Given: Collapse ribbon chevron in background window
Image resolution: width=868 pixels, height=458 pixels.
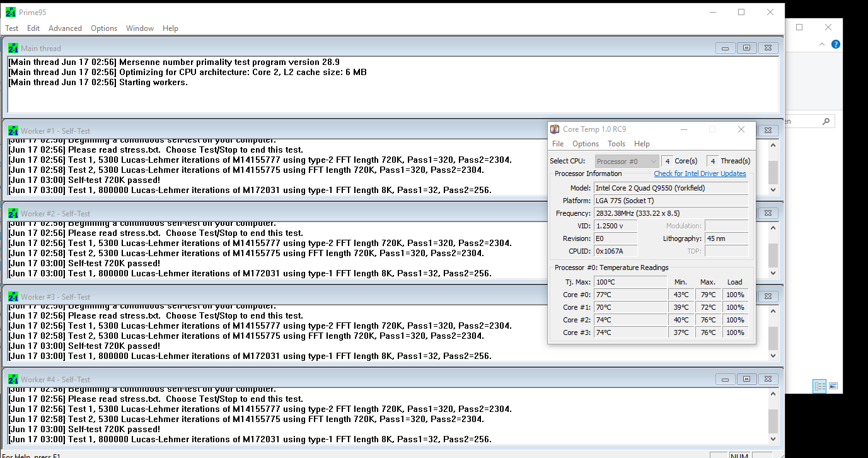Looking at the screenshot, I should (x=822, y=45).
